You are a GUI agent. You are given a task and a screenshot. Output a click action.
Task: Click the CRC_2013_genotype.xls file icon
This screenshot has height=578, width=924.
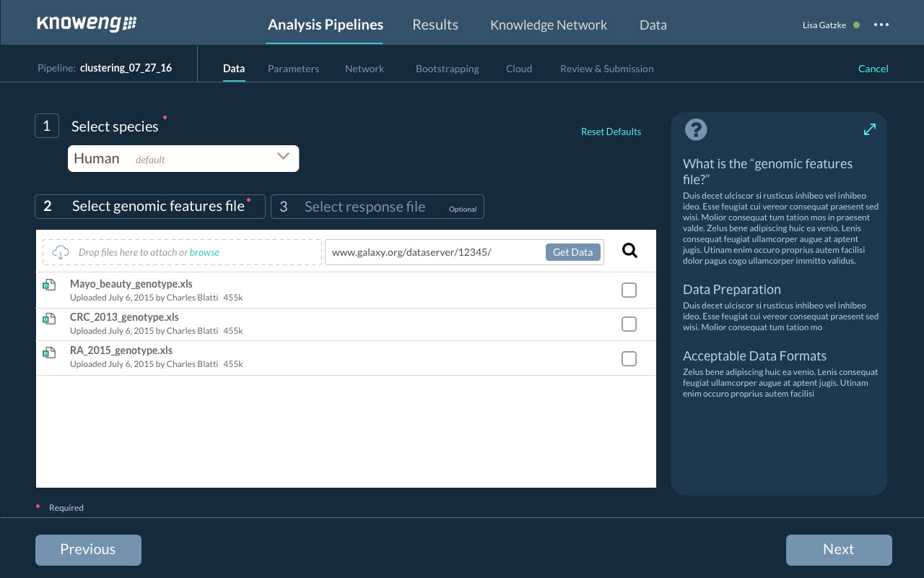coord(49,319)
